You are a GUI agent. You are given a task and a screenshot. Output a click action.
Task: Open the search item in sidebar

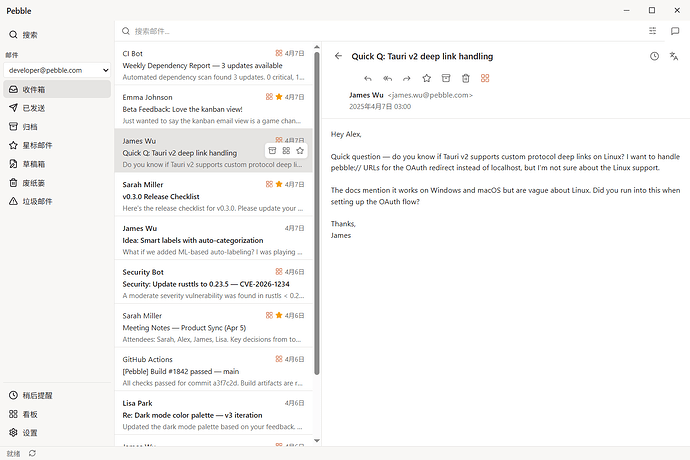(57, 35)
